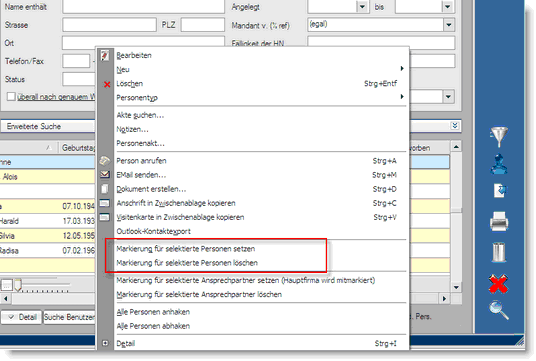Click the '...' button beside the slider

(6, 284)
